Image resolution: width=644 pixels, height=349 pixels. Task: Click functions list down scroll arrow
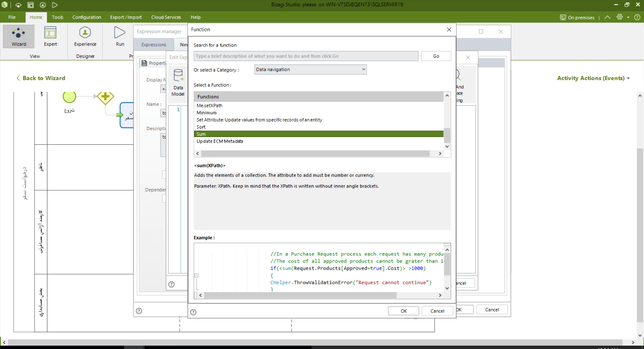coord(447,147)
